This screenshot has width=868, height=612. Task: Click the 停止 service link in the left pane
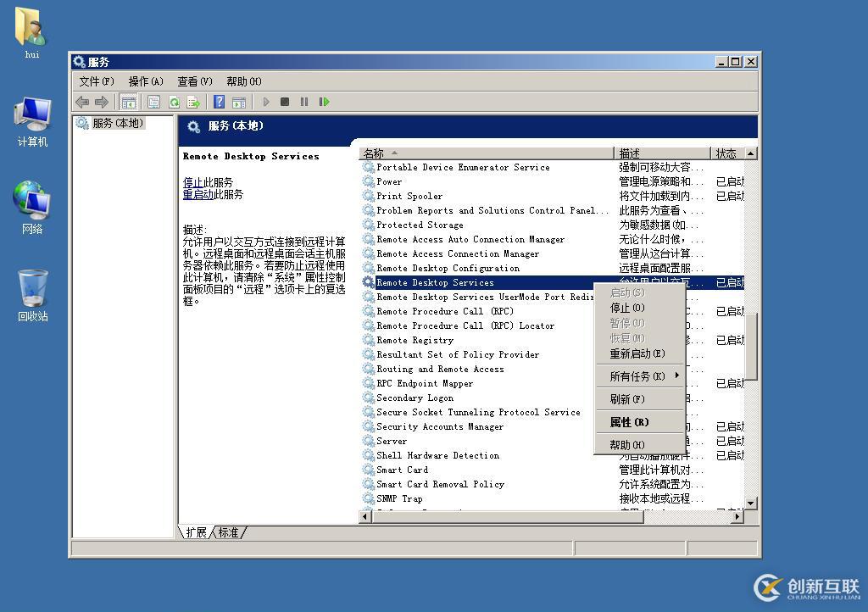click(193, 182)
